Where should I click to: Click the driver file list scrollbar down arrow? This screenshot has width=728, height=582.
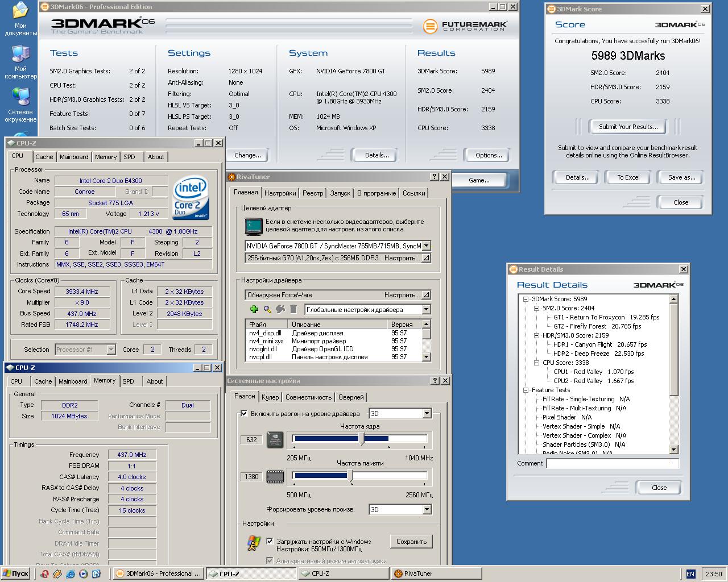[x=427, y=357]
